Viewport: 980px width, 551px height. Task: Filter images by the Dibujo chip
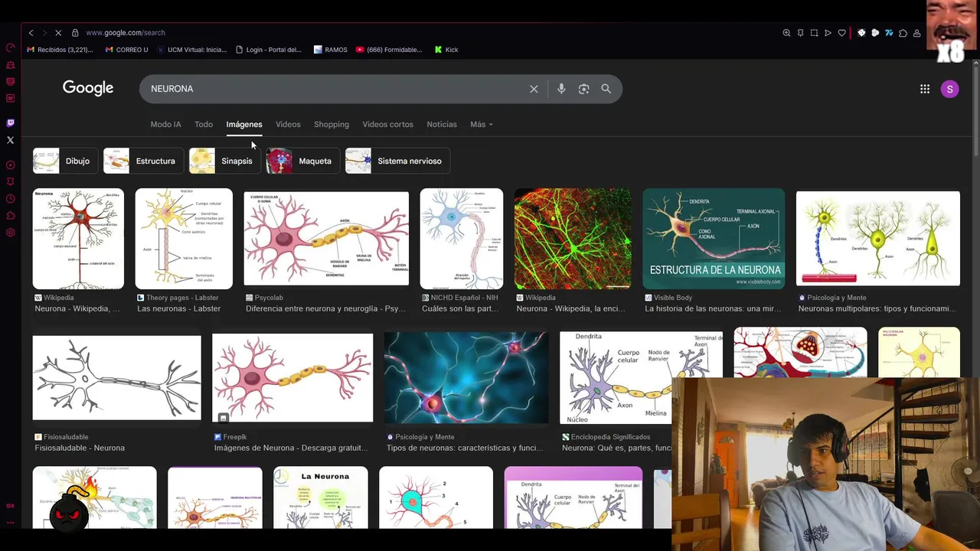(x=65, y=161)
